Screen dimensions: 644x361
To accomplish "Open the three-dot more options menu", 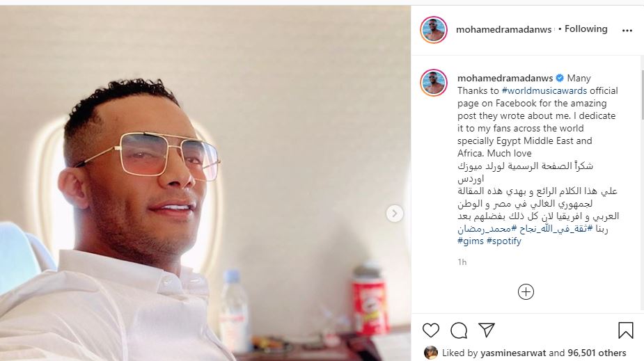I will click(x=627, y=31).
